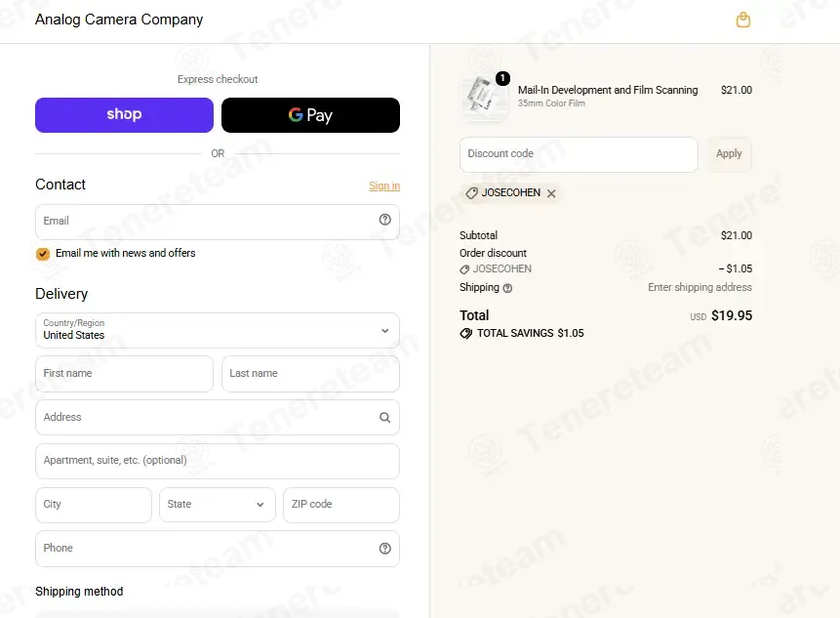Click the shipping info question mark icon

pos(507,288)
